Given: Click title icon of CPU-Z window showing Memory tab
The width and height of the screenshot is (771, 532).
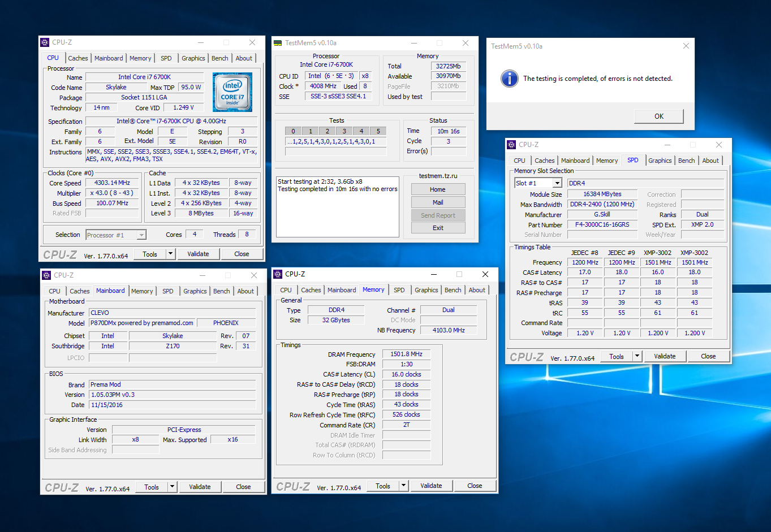Looking at the screenshot, I should point(278,274).
